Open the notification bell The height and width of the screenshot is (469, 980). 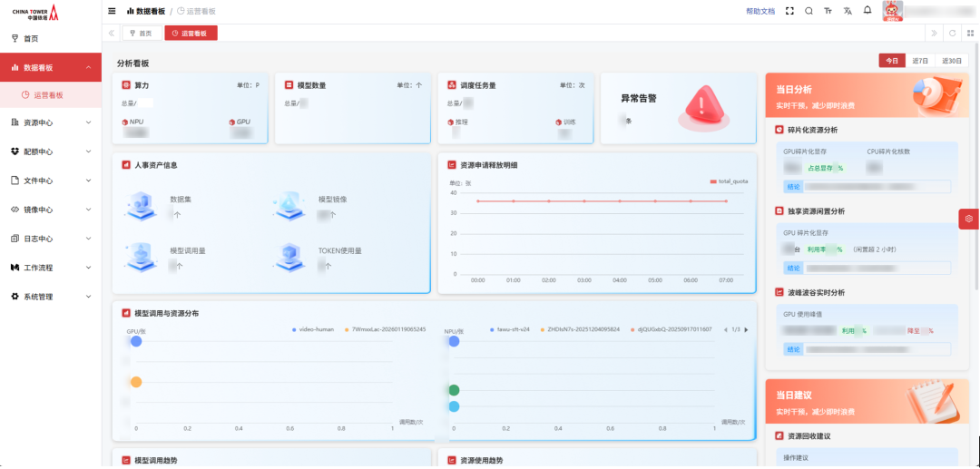867,10
